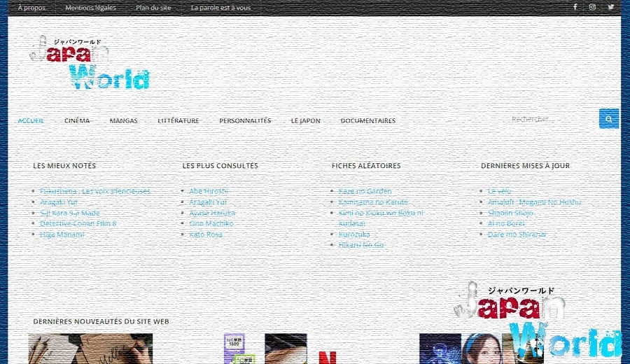Click the Japan World header logo
This screenshot has width=630, height=364.
pyautogui.click(x=90, y=64)
